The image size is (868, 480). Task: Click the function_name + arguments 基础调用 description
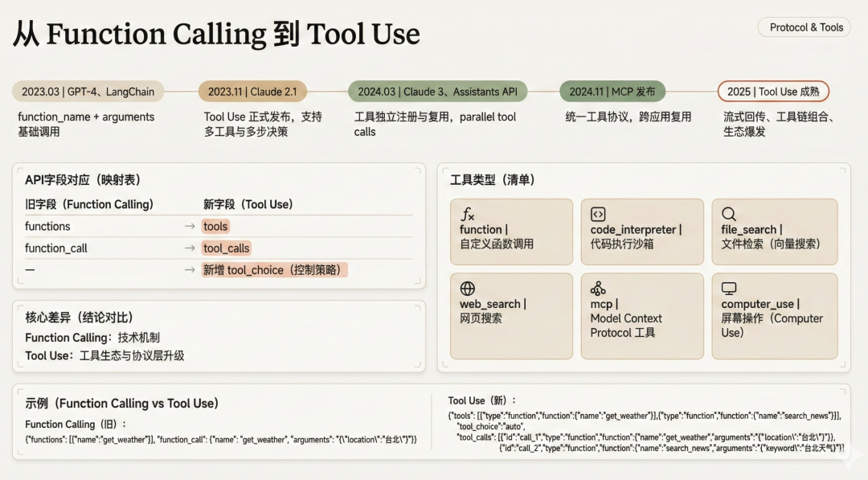pyautogui.click(x=86, y=124)
